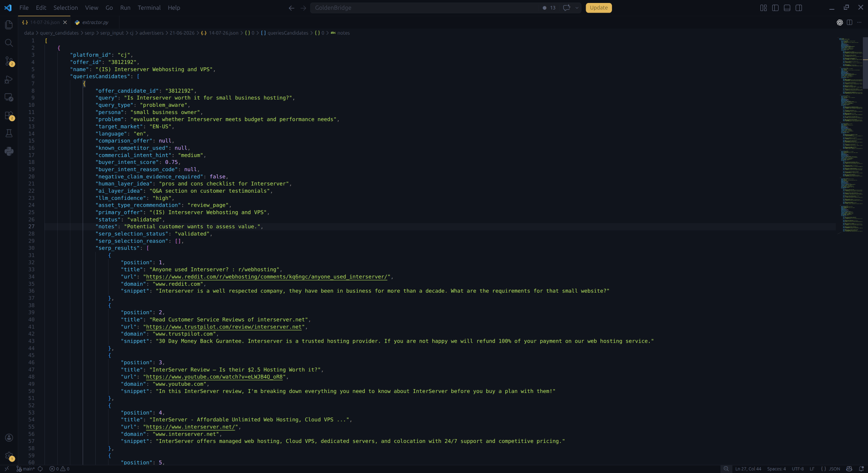Screen dimensions: 868x473
Task: Click the ChatGPT icon in editor toolbar
Action: tap(840, 22)
